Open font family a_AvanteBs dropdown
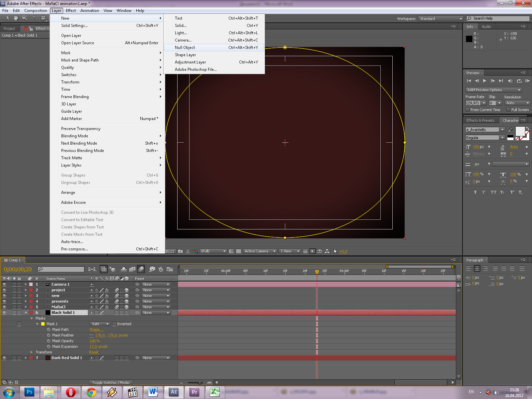This screenshot has width=532, height=399. (x=485, y=130)
